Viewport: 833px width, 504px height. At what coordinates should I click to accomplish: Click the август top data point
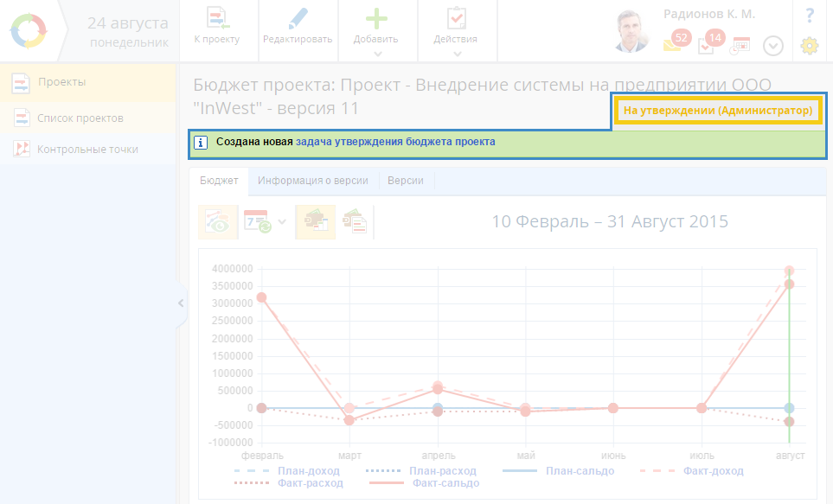pos(790,271)
